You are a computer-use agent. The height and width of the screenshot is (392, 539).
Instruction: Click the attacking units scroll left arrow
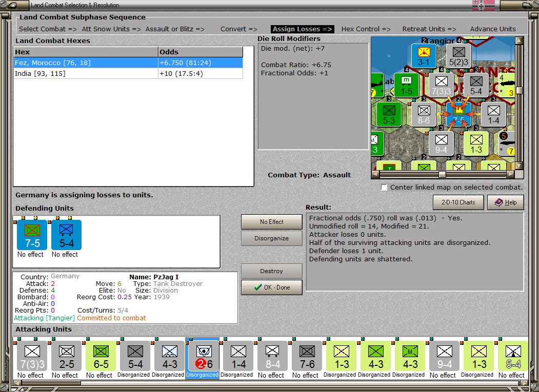pyautogui.click(x=16, y=383)
